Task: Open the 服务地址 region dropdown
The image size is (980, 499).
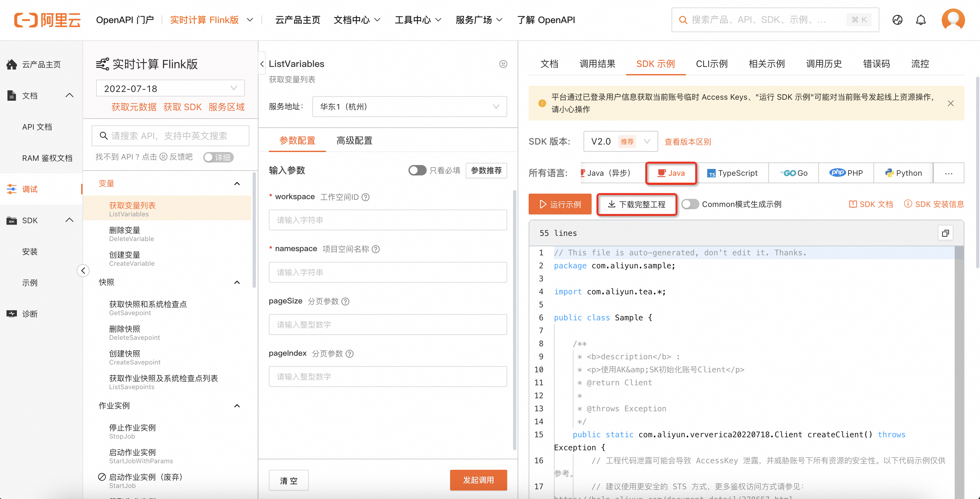Action: (x=409, y=107)
